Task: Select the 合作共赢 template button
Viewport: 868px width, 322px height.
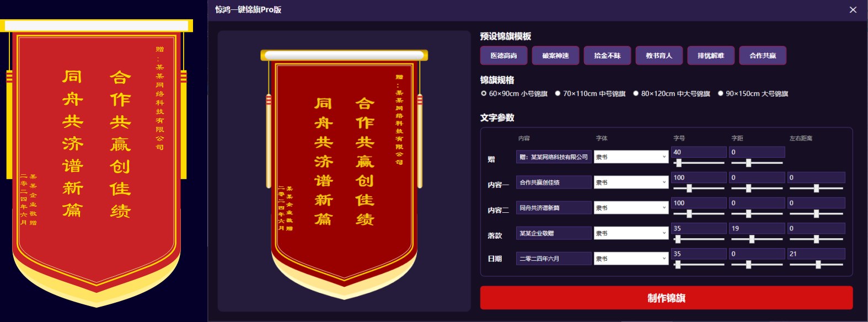Action: (763, 56)
